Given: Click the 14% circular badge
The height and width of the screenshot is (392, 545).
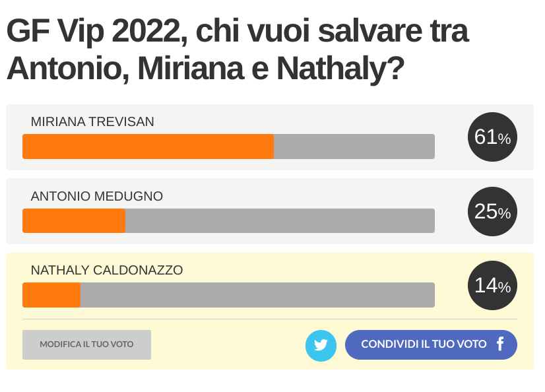Looking at the screenshot, I should pos(492,285).
